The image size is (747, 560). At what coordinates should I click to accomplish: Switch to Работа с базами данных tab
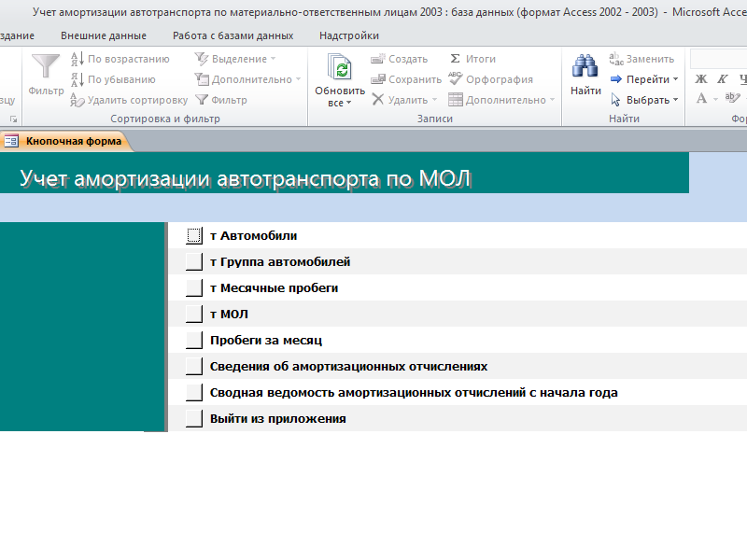[233, 35]
